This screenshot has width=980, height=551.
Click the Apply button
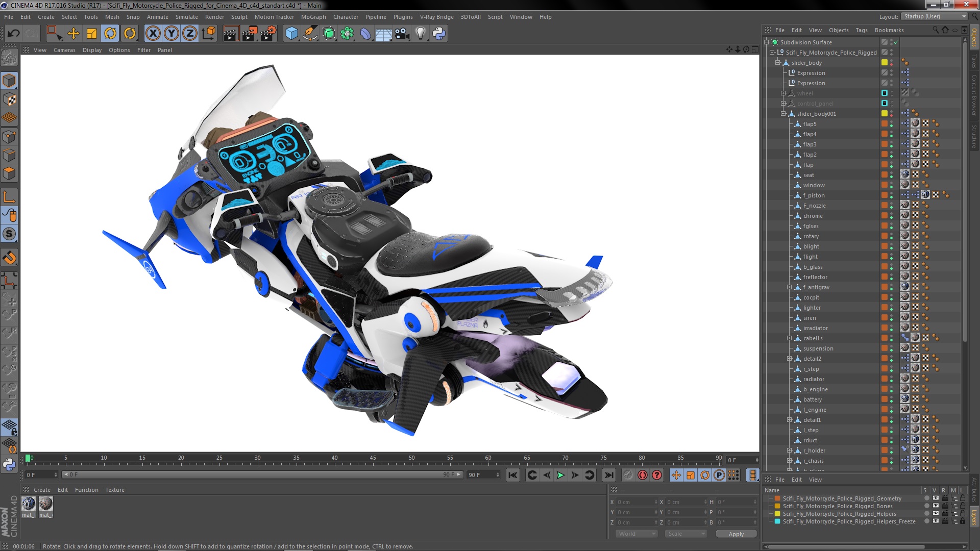click(736, 534)
